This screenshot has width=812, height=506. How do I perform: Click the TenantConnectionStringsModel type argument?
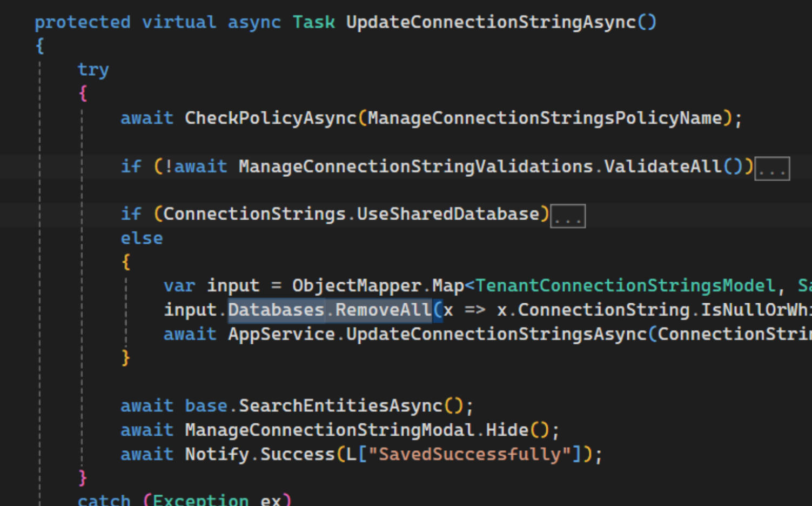point(625,285)
